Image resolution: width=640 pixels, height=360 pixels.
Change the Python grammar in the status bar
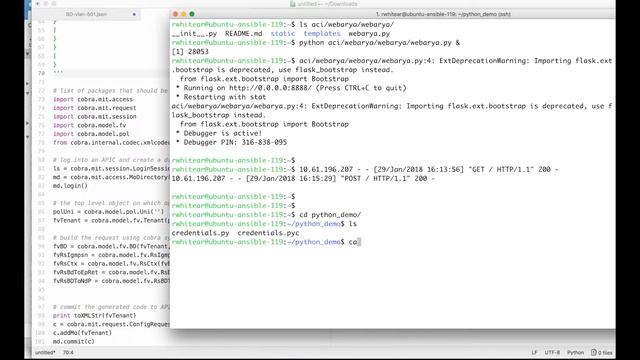[x=576, y=352]
